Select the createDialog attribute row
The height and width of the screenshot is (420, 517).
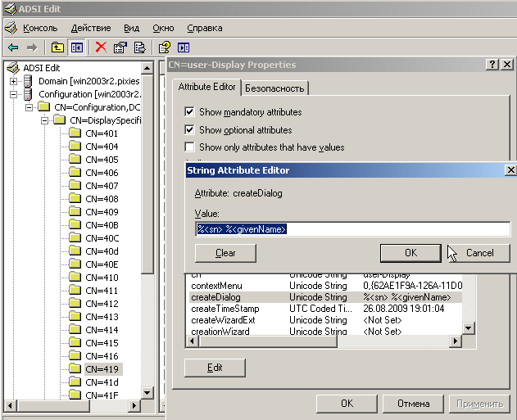(326, 297)
